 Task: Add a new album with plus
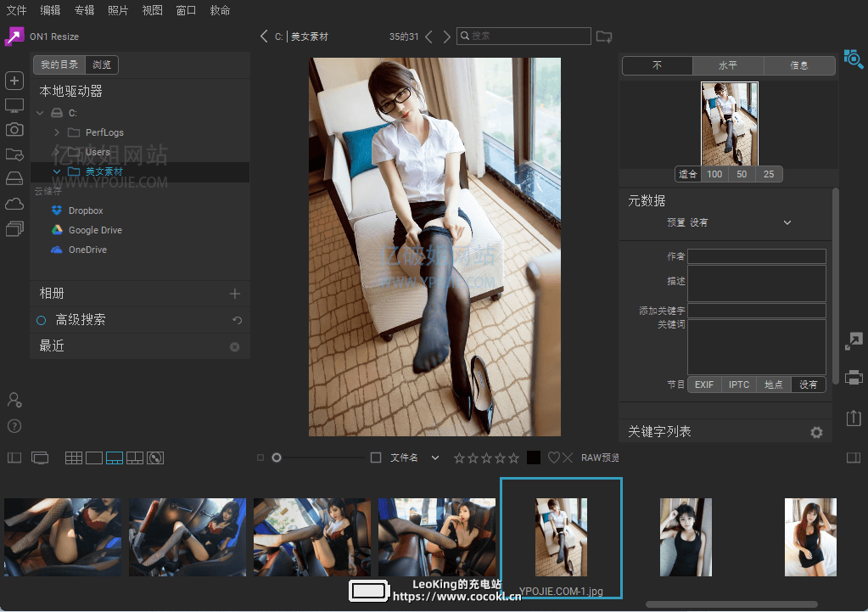point(235,294)
